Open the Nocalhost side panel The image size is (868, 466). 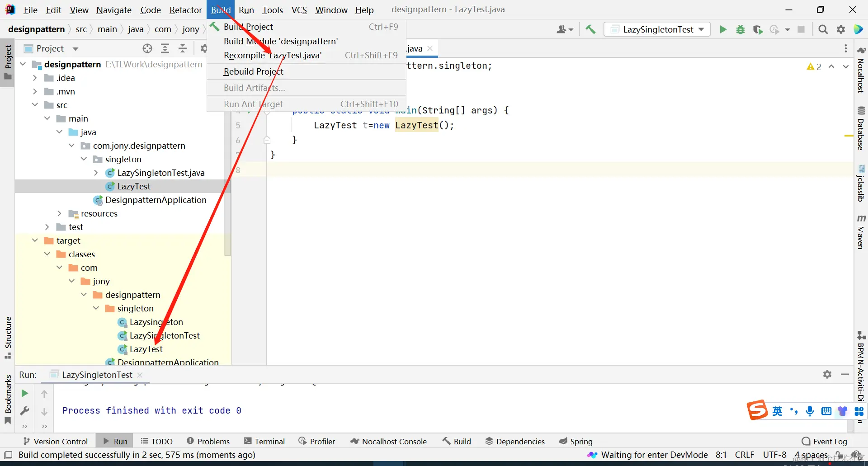click(861, 70)
